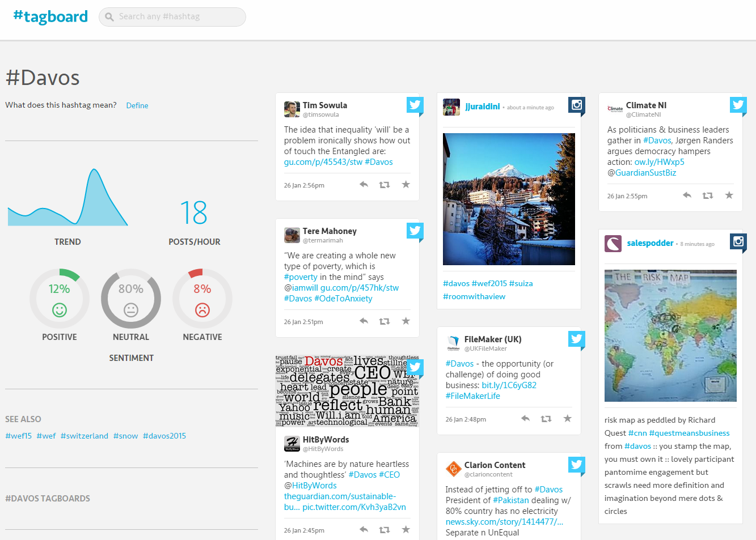
Task: Open salespodder's profile name
Action: pos(650,243)
